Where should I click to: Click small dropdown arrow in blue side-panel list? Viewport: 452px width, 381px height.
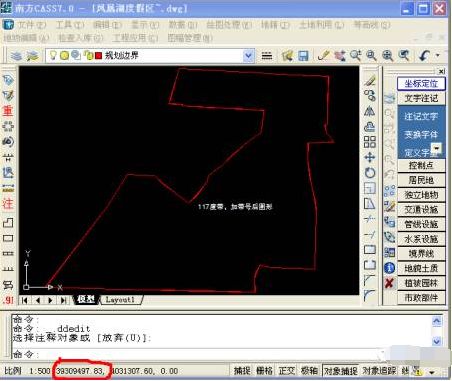click(x=436, y=148)
